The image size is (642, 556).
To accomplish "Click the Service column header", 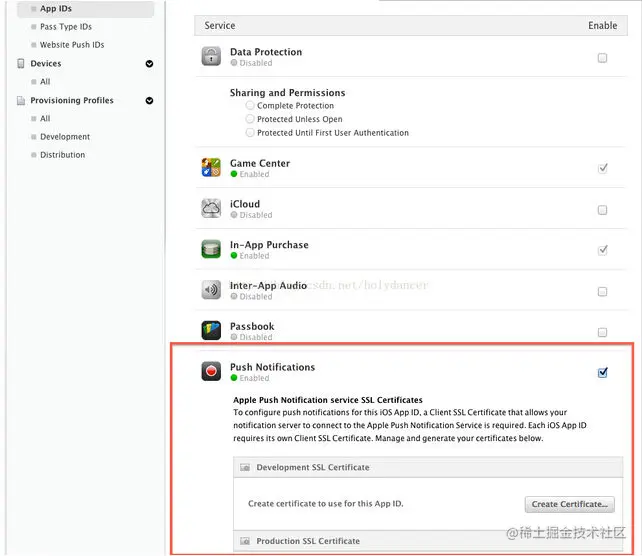I will pyautogui.click(x=220, y=25).
